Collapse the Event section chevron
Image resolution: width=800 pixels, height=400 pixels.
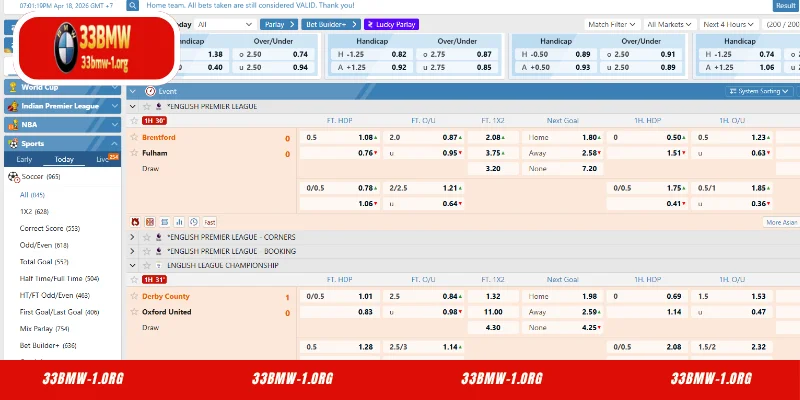pyautogui.click(x=133, y=91)
